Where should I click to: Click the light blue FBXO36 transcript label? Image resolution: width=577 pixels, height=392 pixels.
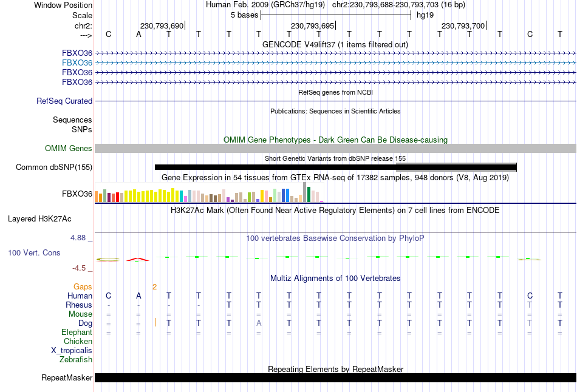(x=77, y=63)
